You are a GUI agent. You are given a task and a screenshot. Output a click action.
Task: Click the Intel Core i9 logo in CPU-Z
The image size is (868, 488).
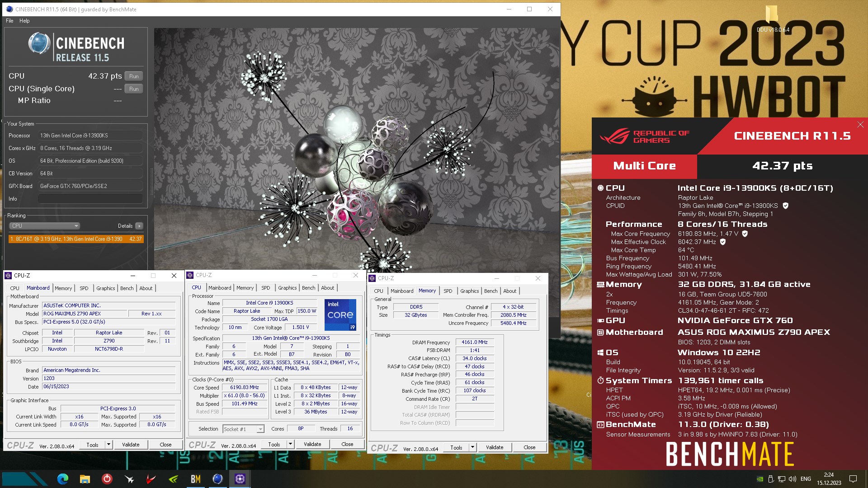tap(340, 315)
